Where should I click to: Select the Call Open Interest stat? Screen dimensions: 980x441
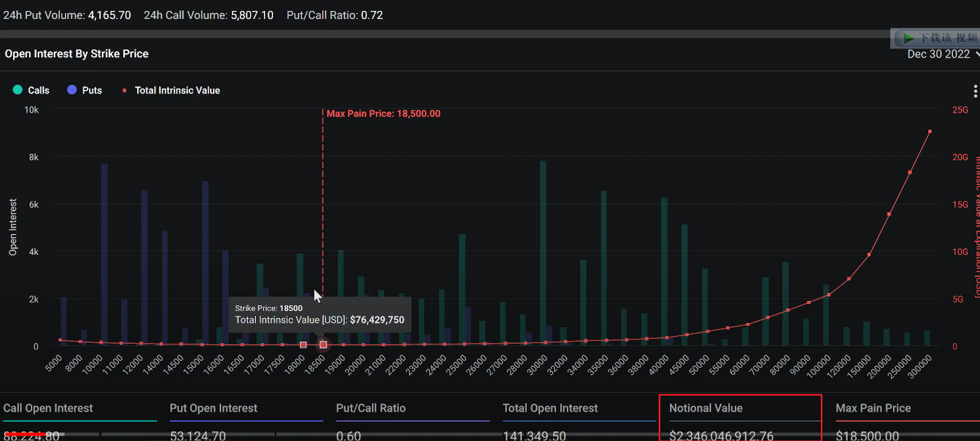click(x=48, y=408)
